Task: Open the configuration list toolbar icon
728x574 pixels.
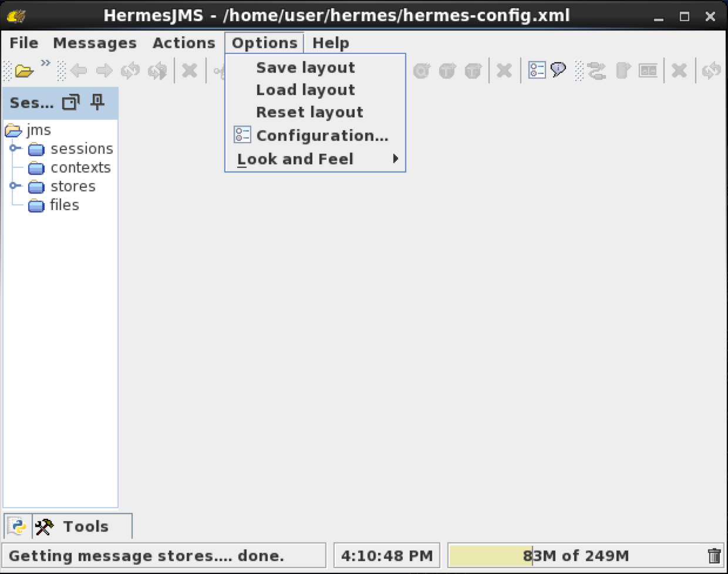Action: tap(537, 70)
